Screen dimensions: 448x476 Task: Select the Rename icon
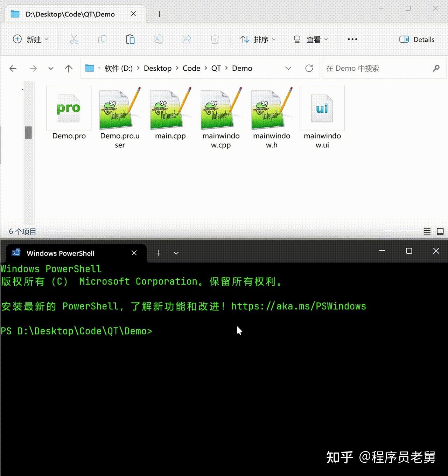tap(158, 39)
